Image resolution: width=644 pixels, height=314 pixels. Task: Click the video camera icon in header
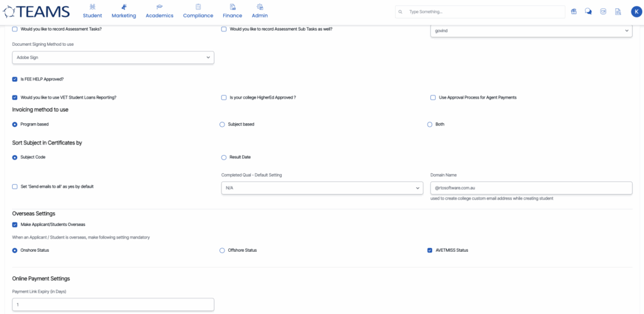tap(603, 11)
